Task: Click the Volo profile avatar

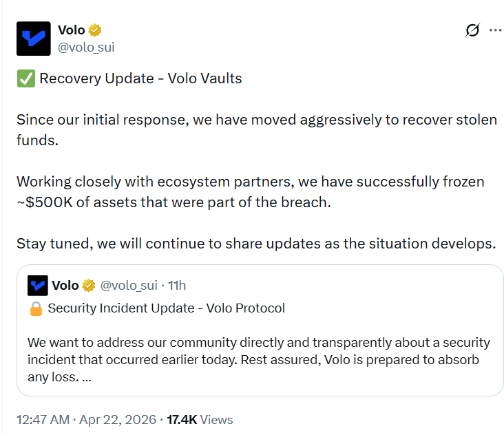Action: [33, 39]
